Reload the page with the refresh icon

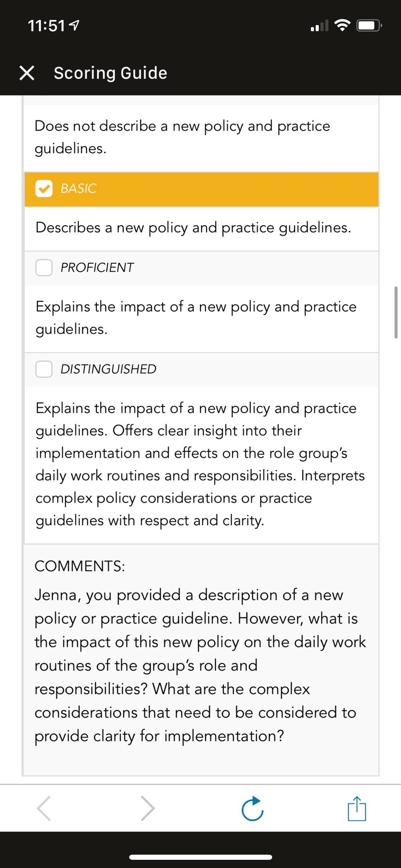253,808
